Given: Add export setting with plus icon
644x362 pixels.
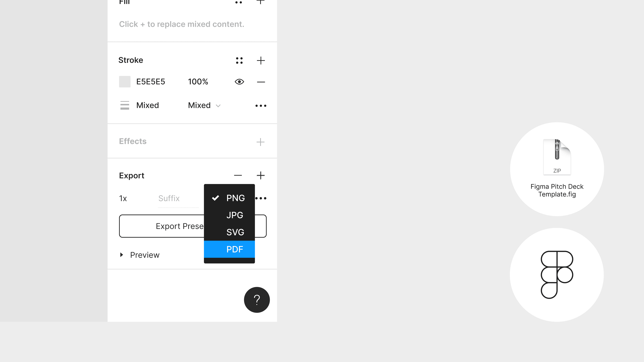Looking at the screenshot, I should coord(261,175).
